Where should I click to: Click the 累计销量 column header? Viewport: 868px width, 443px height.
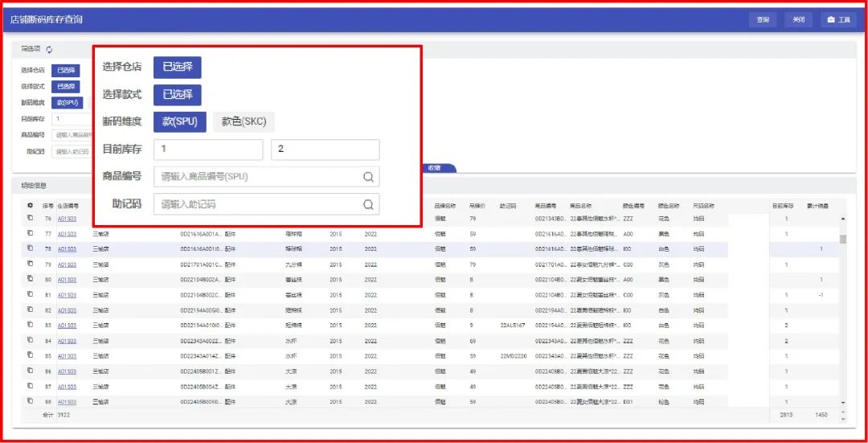pyautogui.click(x=817, y=206)
